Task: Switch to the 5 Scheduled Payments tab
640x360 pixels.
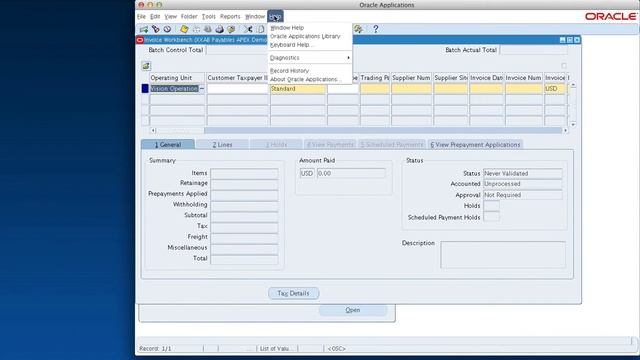Action: pos(392,144)
